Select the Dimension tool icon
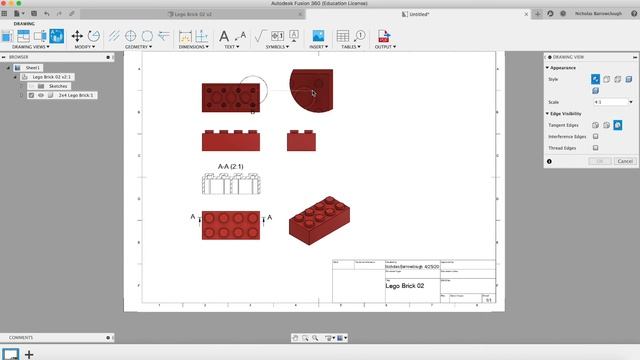The image size is (640, 360). pyautogui.click(x=185, y=36)
